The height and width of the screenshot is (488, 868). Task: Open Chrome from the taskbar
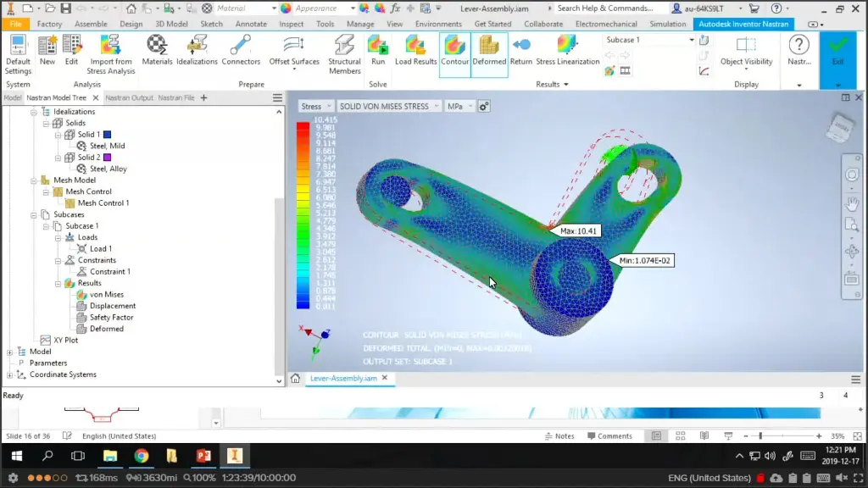point(142,455)
